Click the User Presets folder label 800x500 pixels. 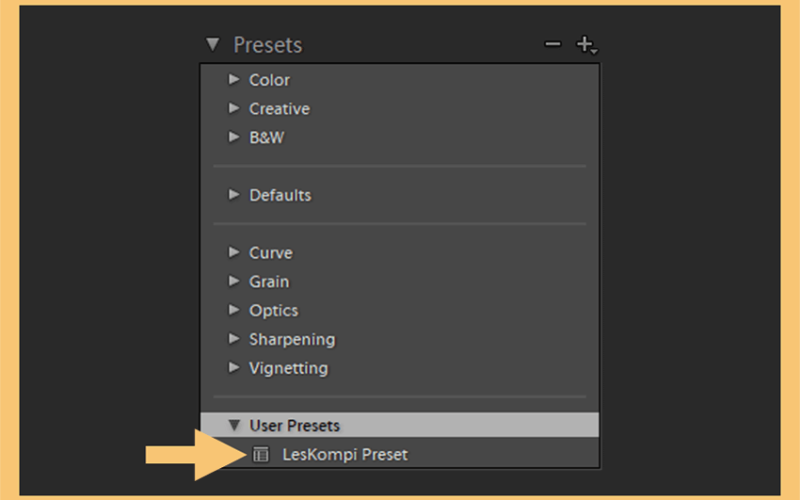pos(294,426)
